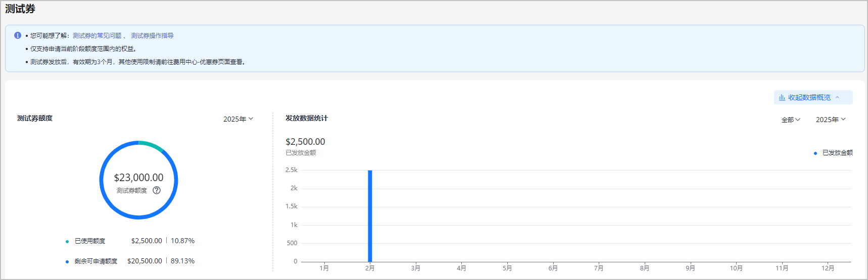Open the 2025年 dropdown for 测试券额度

[238, 119]
